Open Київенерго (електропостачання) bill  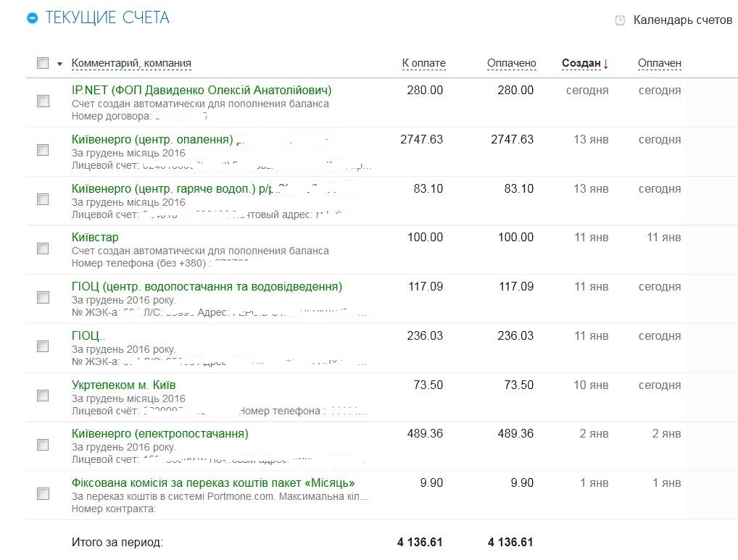pyautogui.click(x=159, y=434)
